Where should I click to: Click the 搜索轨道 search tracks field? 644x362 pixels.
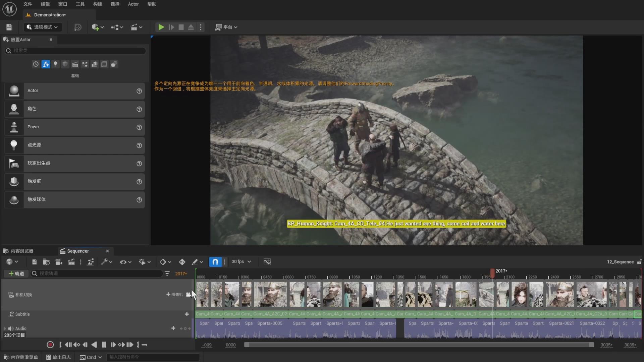click(97, 274)
